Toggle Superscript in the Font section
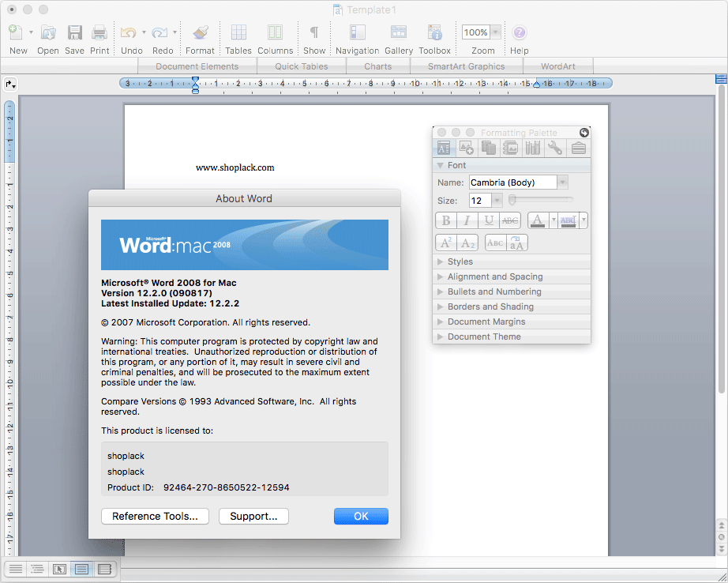The image size is (728, 583). 446,243
